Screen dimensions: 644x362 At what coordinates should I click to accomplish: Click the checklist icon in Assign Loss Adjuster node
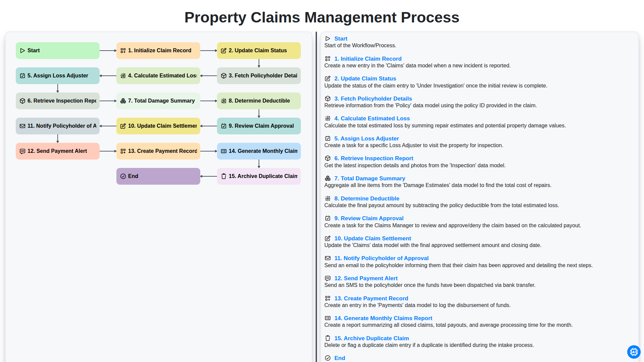(22, 76)
